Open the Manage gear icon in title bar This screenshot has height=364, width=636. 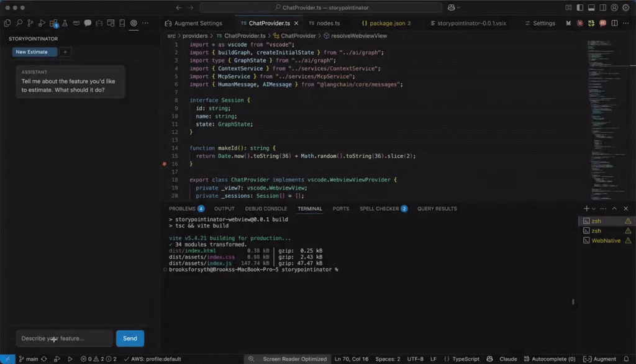626,7
